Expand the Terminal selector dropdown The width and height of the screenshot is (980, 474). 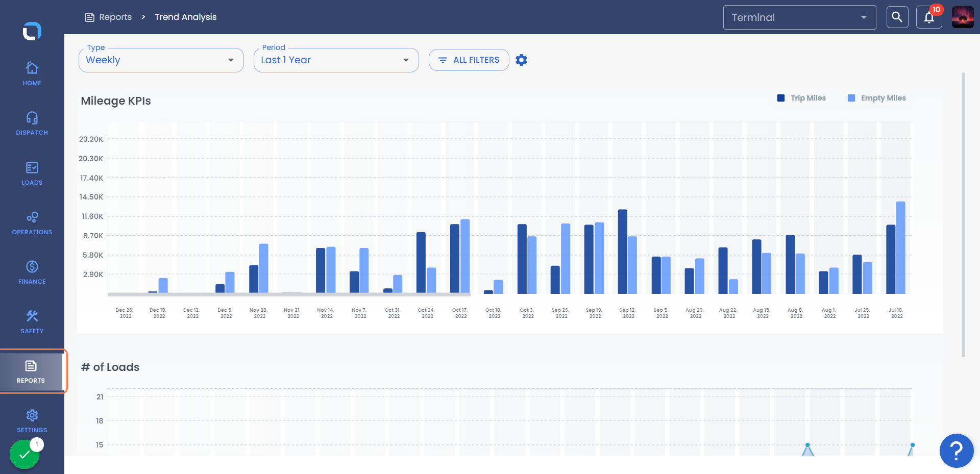pos(799,17)
